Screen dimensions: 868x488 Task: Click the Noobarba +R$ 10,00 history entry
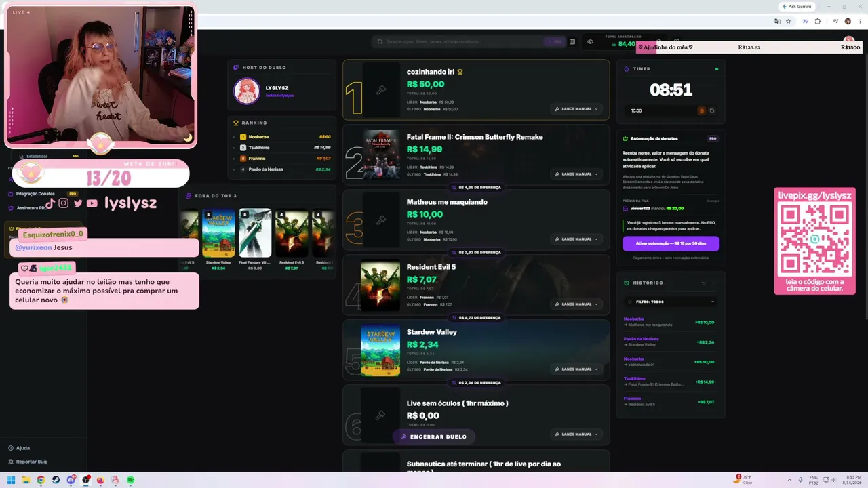[670, 322]
